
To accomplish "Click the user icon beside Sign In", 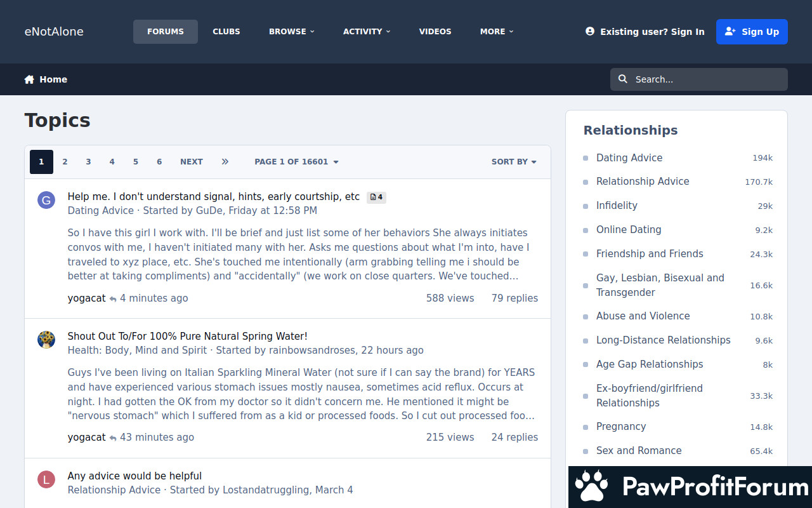I will [590, 31].
